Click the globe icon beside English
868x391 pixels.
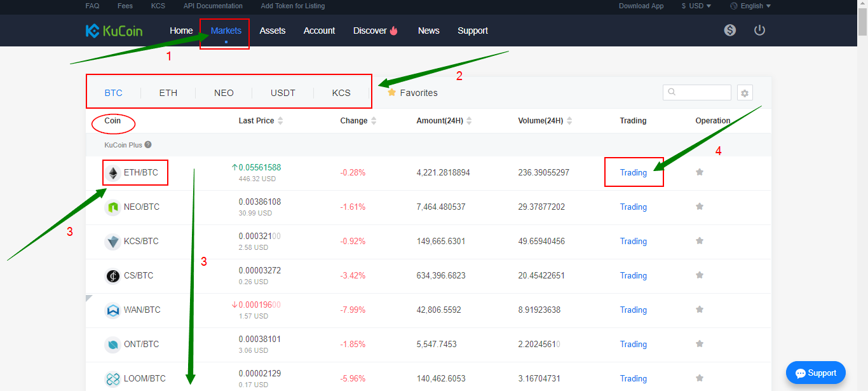coord(734,6)
